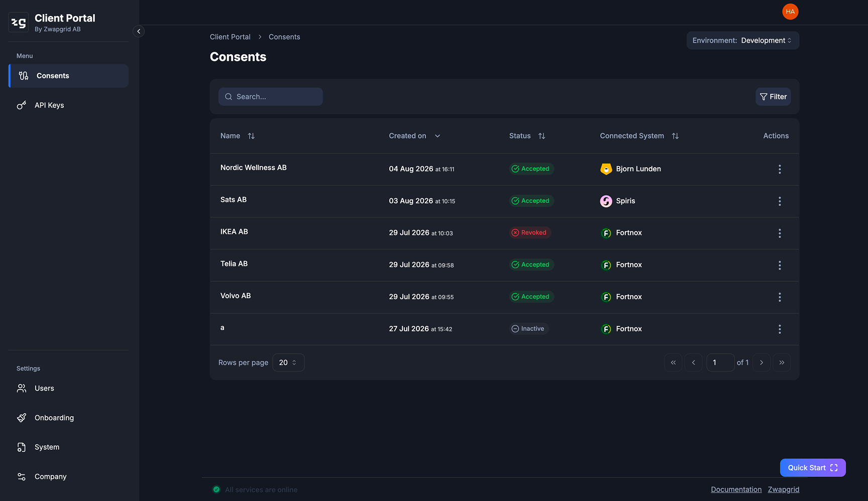Change rows per page dropdown
The height and width of the screenshot is (501, 868).
(288, 362)
